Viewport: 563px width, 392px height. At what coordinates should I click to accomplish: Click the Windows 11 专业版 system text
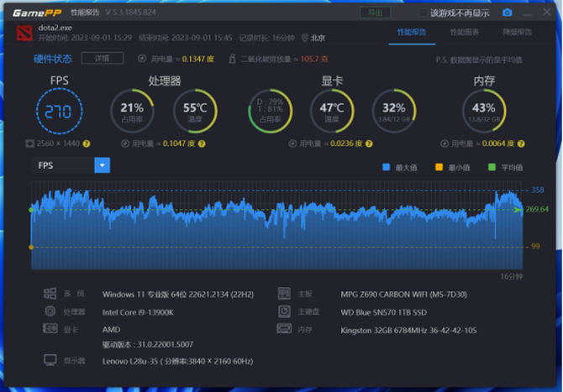178,295
